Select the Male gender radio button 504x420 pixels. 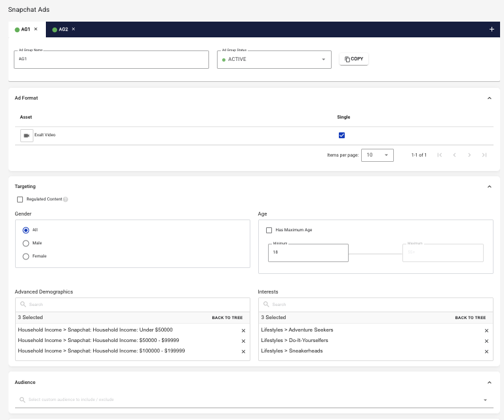tap(26, 243)
